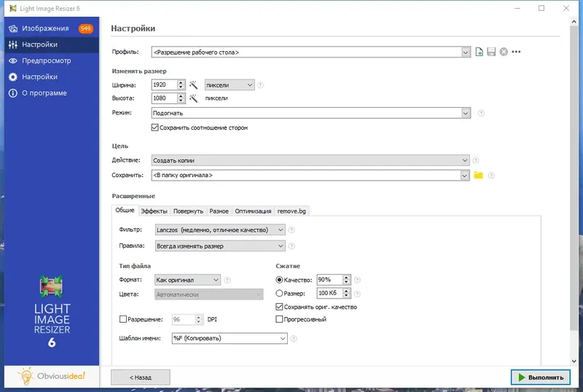Click the help icon beside Режим
This screenshot has height=392, width=583.
481,113
